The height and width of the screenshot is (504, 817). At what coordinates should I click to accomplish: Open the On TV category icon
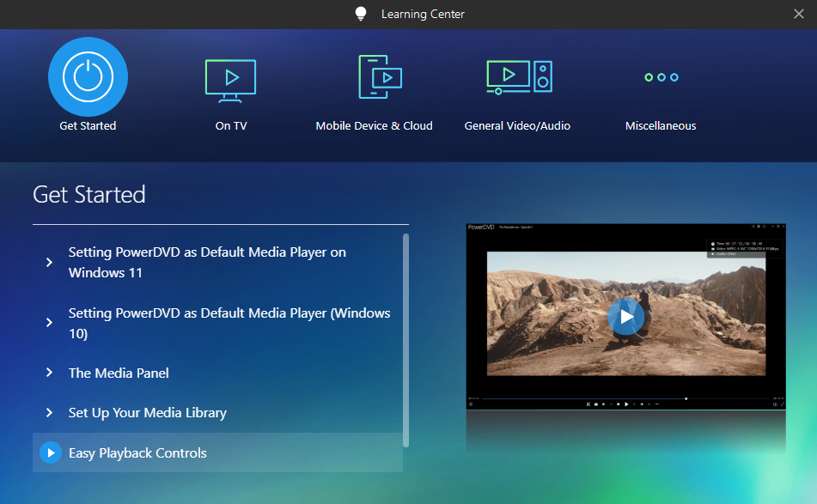tap(231, 81)
